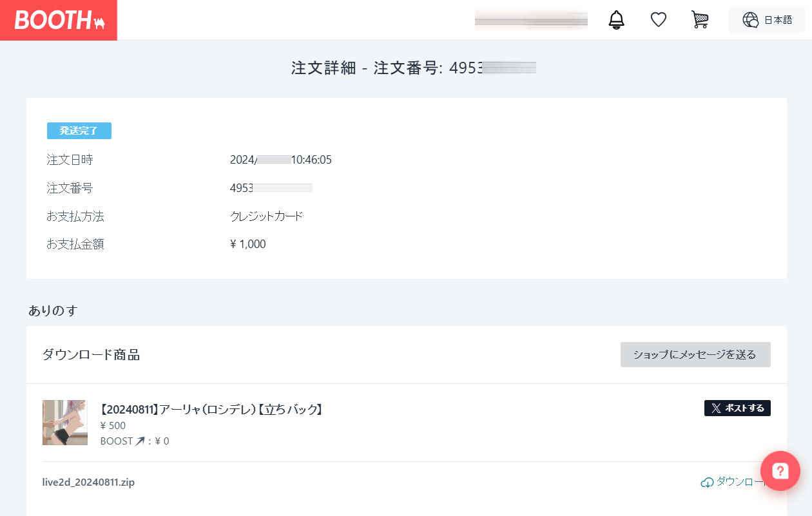Screen dimensions: 812x516
Task: Click the BOOTH logo to go home
Action: click(59, 20)
